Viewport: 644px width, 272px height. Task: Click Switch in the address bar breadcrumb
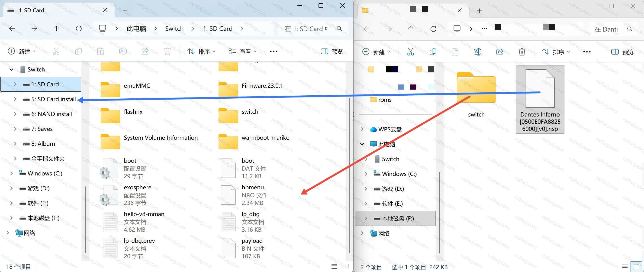coord(174,29)
